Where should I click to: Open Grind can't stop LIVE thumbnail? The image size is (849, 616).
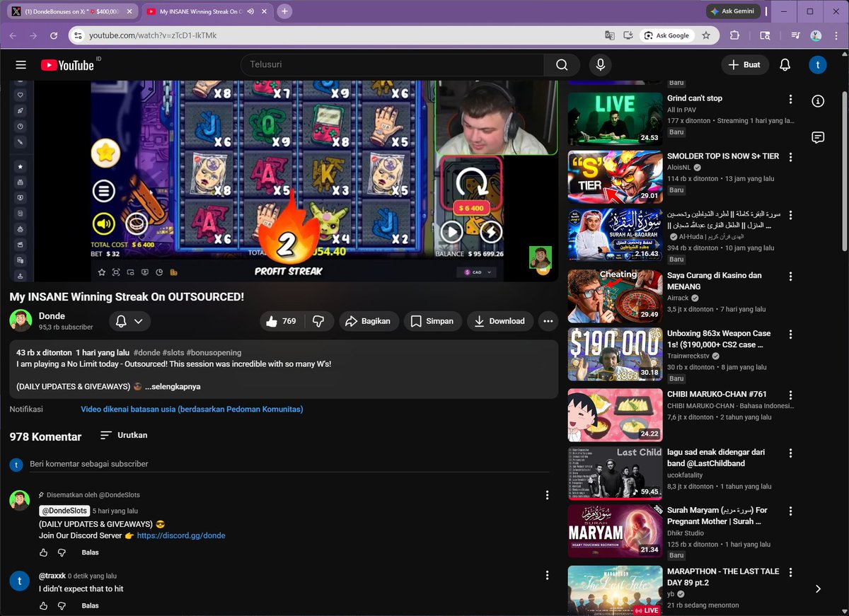click(615, 118)
